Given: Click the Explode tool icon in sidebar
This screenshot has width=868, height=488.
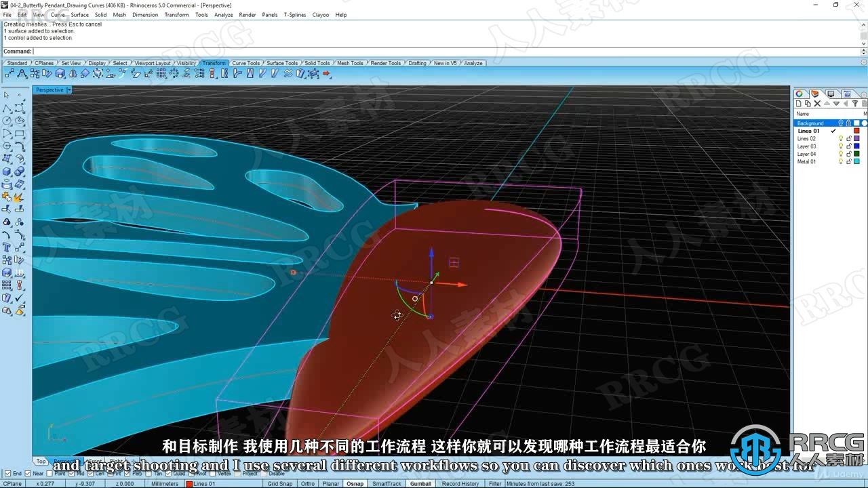Looking at the screenshot, I should [x=20, y=197].
